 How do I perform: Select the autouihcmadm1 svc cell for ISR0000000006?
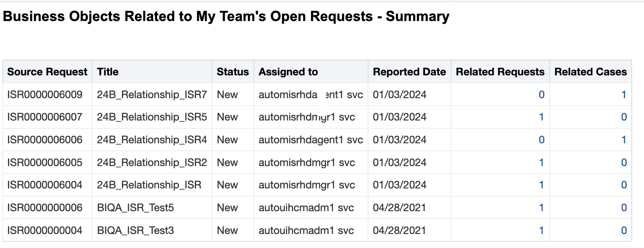[311, 208]
